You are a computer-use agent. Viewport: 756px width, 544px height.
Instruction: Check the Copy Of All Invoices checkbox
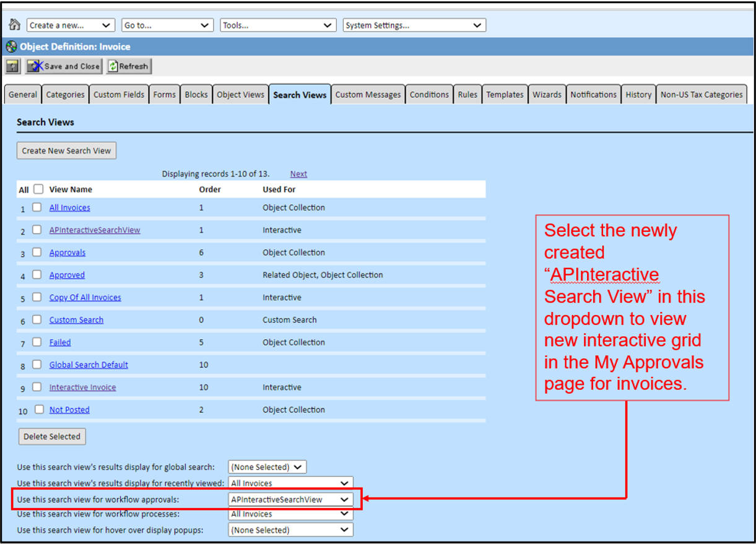37,297
